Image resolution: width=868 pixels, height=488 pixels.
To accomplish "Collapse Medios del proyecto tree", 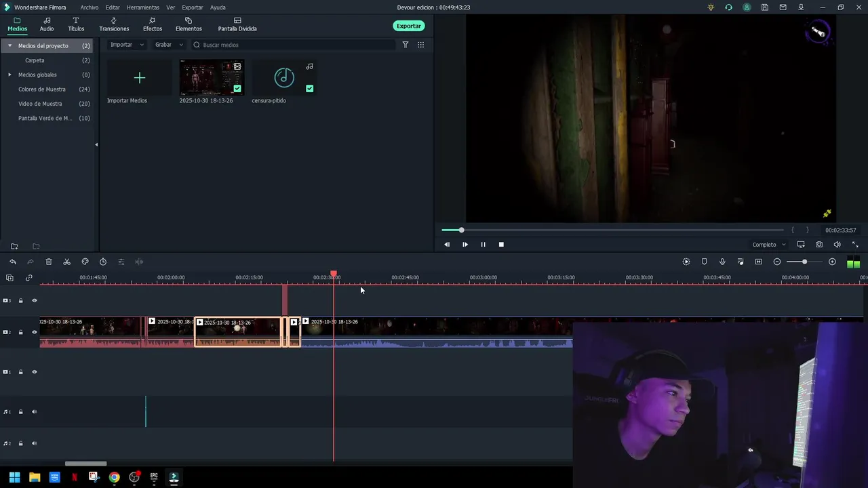I will click(x=9, y=45).
